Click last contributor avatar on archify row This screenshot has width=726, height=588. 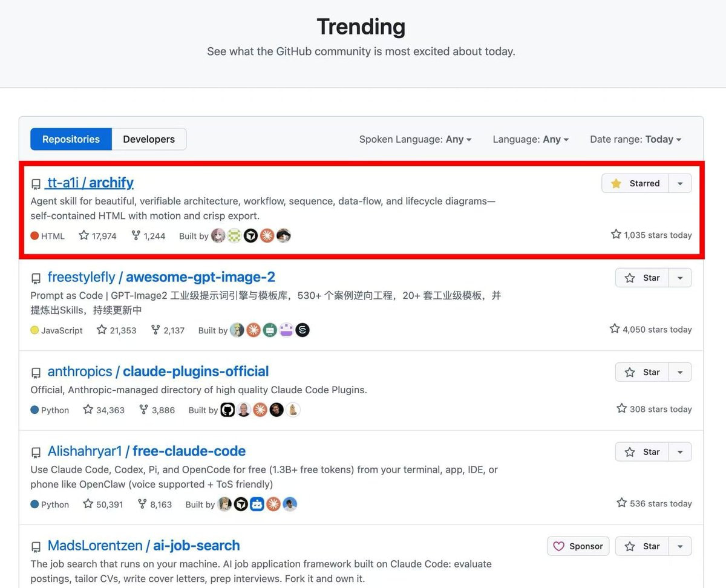(x=284, y=235)
